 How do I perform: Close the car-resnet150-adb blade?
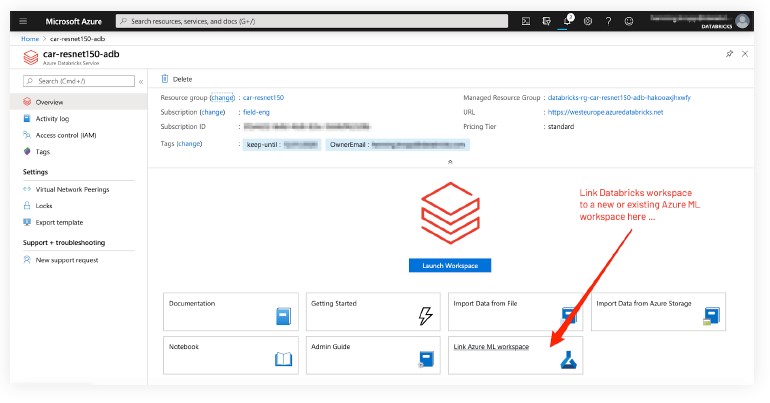(745, 54)
